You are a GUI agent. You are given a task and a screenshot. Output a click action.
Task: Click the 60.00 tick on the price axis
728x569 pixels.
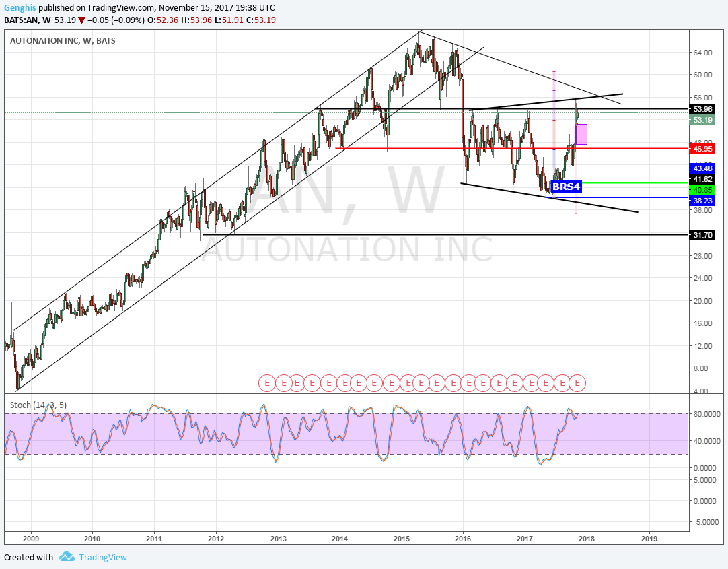(702, 75)
